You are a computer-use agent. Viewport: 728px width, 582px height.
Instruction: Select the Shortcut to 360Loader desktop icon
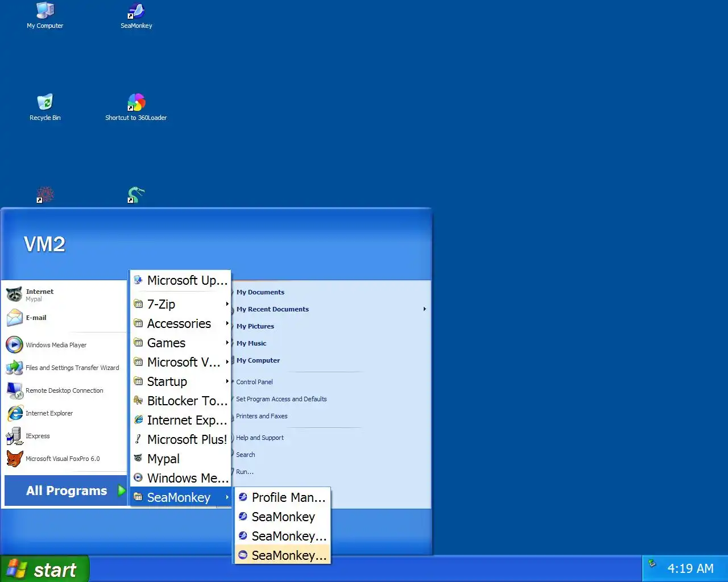click(136, 107)
